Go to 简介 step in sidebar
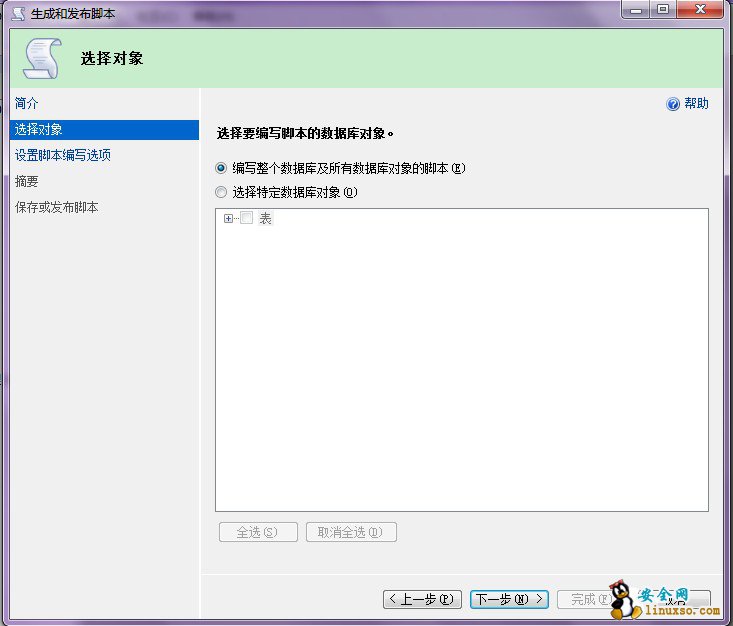 coord(27,103)
